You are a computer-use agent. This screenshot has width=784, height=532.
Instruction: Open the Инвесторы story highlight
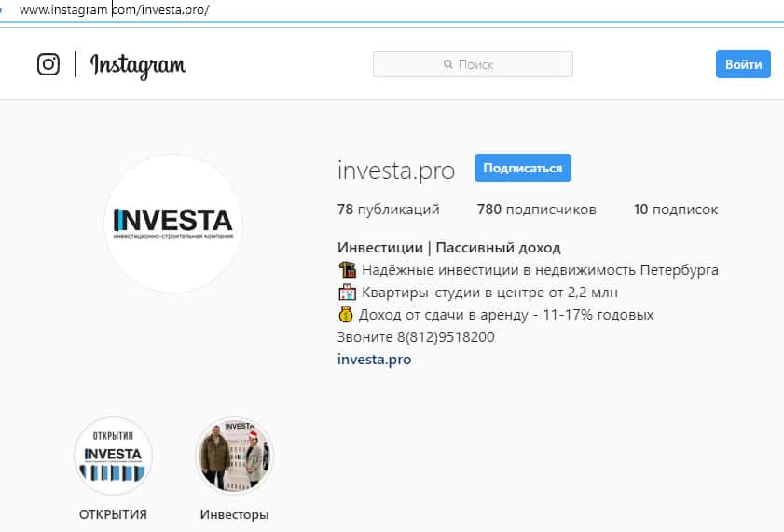(235, 456)
